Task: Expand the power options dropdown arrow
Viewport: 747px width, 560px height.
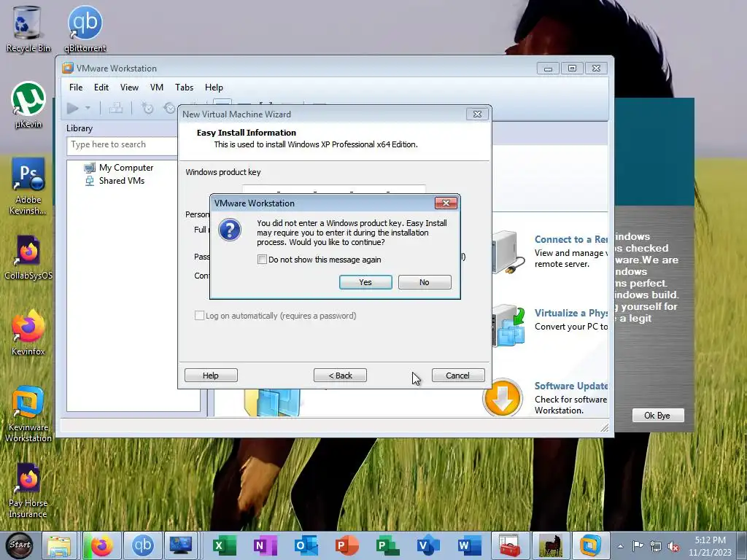Action: coord(88,109)
